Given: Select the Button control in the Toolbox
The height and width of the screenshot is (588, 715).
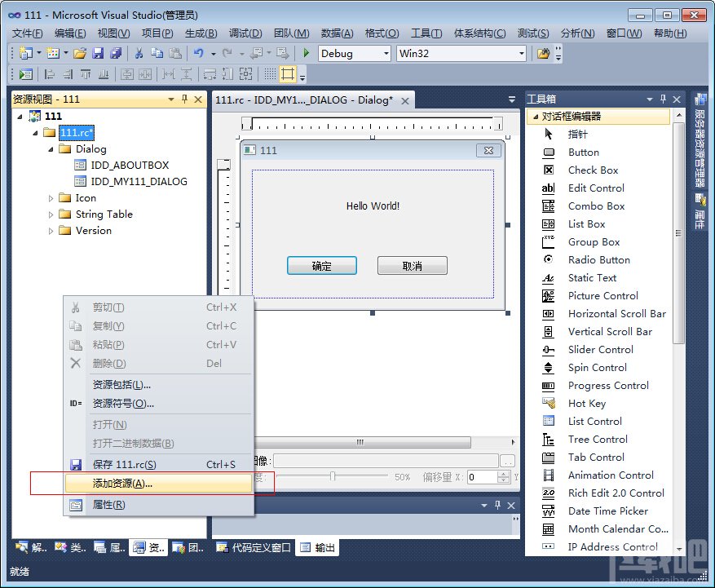Looking at the screenshot, I should (x=584, y=152).
